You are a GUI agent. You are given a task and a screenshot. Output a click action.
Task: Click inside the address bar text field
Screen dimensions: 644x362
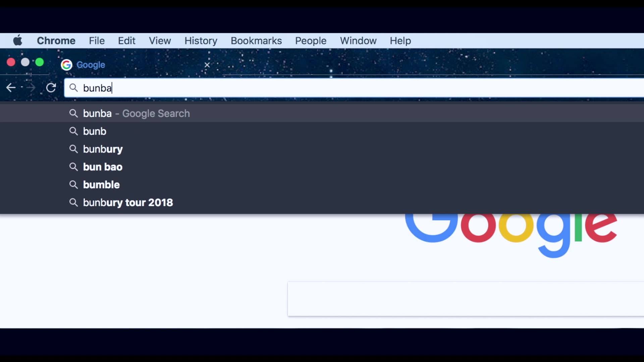point(354,88)
